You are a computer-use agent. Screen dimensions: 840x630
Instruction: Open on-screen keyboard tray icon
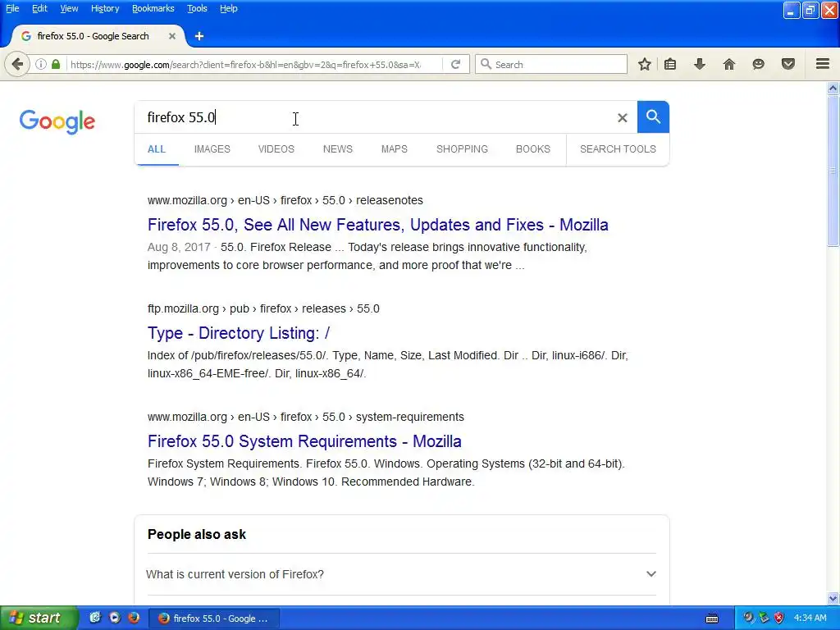[712, 619]
